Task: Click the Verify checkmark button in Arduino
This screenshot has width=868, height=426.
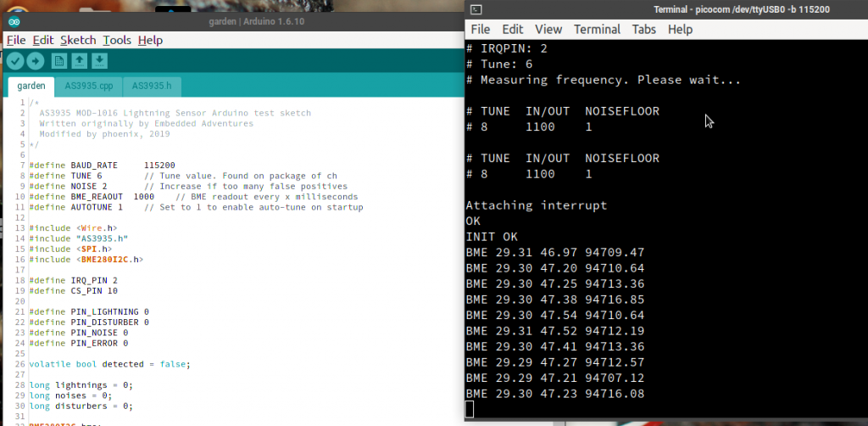Action: click(15, 61)
